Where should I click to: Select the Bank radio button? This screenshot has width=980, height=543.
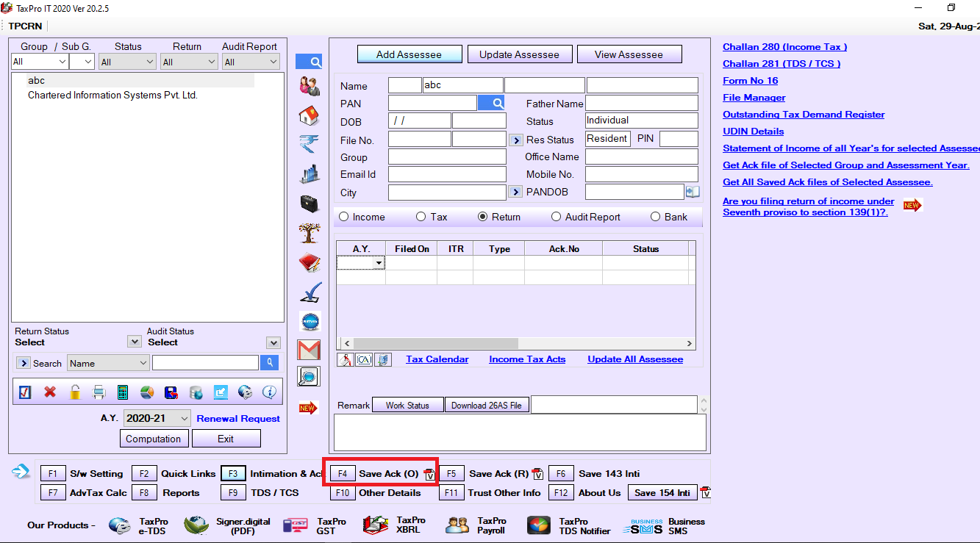tap(656, 217)
